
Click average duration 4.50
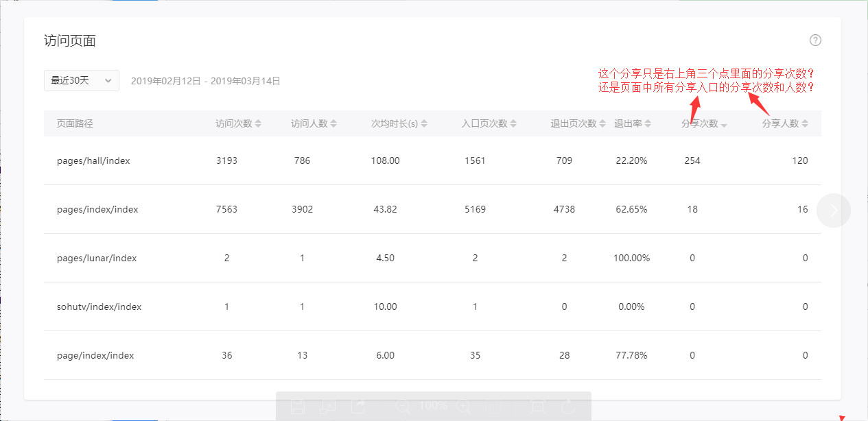click(385, 258)
